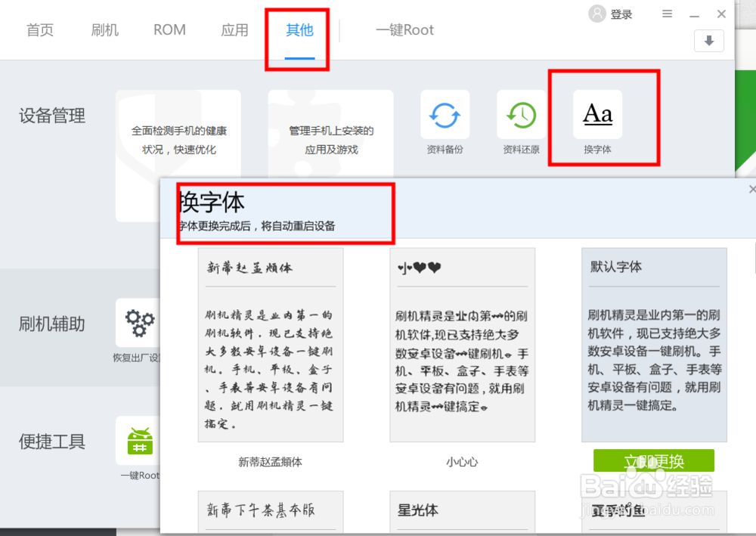The width and height of the screenshot is (756, 536).
Task: Switch to the 刷机 tab
Action: point(104,30)
